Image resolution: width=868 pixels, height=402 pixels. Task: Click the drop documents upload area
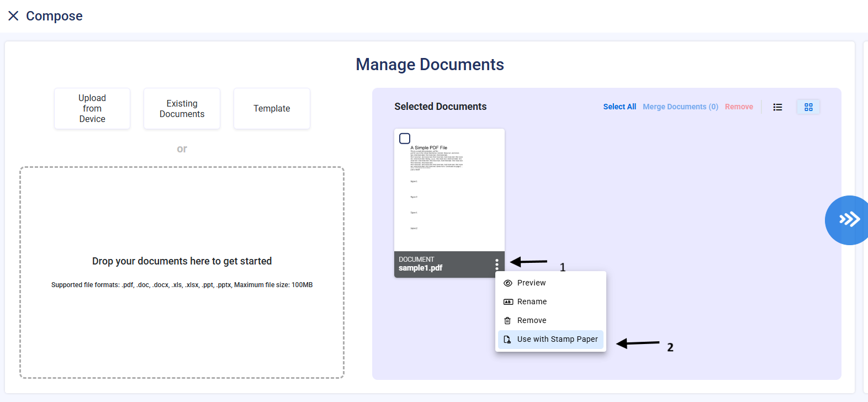point(182,272)
